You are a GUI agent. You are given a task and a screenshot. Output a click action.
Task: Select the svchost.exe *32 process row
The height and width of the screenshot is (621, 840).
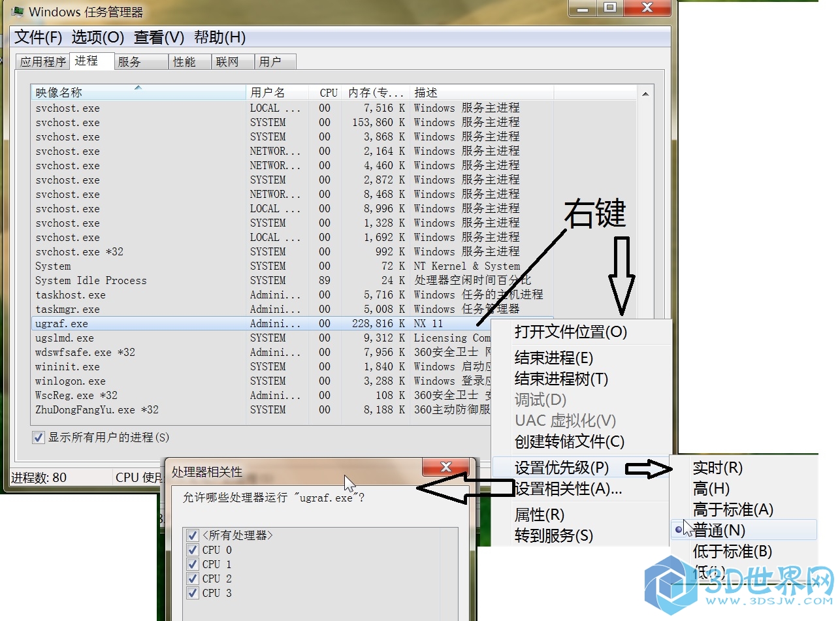click(x=293, y=252)
